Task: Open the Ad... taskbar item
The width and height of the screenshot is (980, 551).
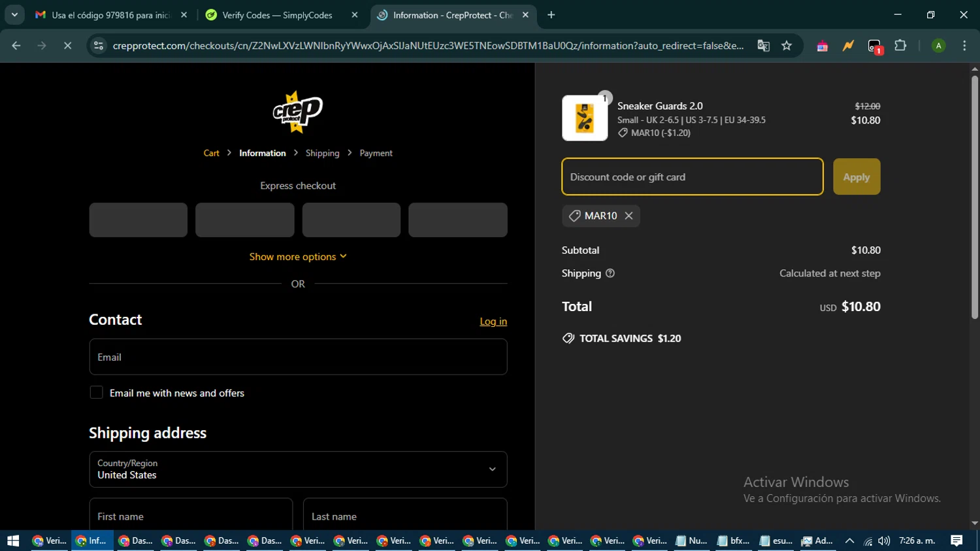Action: [817, 541]
